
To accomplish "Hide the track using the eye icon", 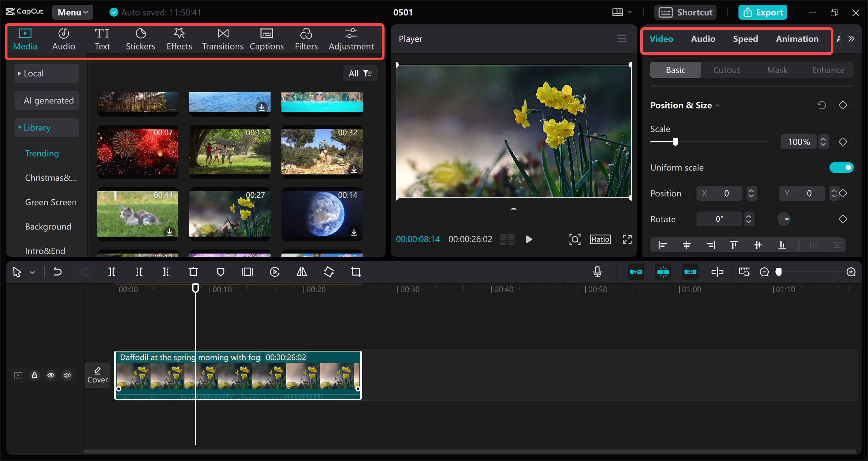I will 51,375.
